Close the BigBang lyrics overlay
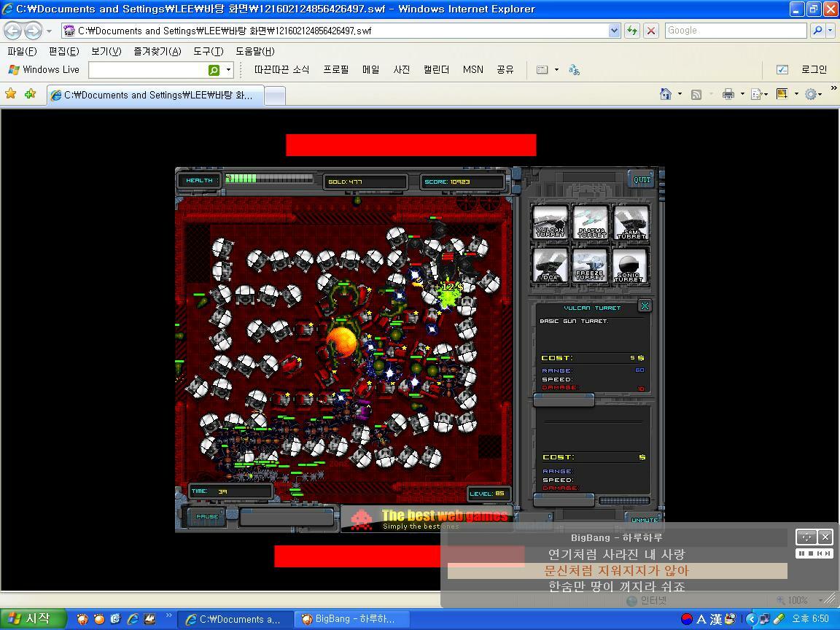840x630 pixels. (825, 536)
